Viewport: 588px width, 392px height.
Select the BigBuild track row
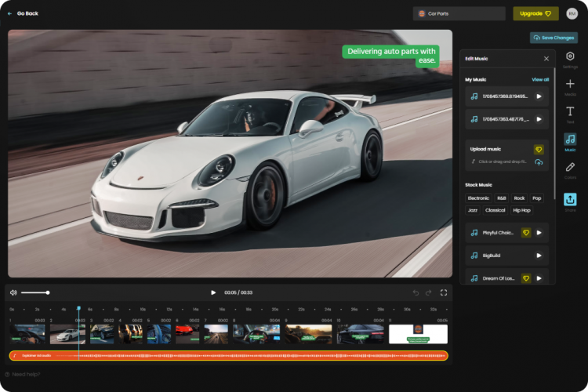click(507, 256)
